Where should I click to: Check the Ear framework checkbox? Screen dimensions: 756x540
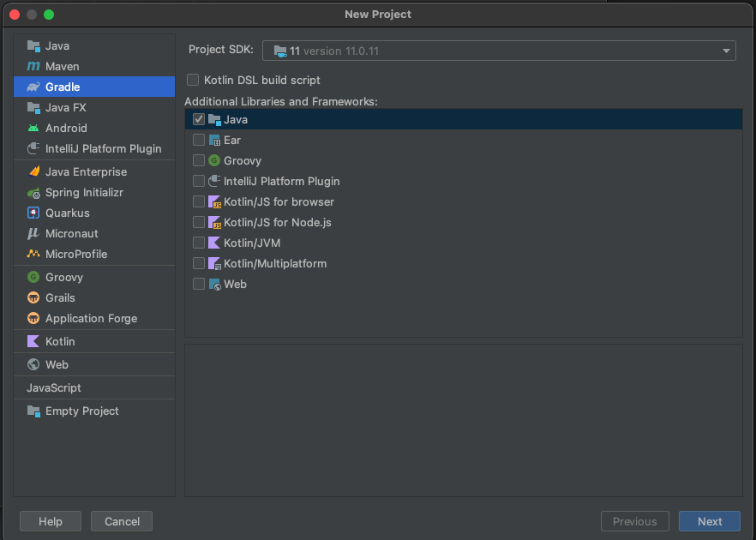click(199, 141)
